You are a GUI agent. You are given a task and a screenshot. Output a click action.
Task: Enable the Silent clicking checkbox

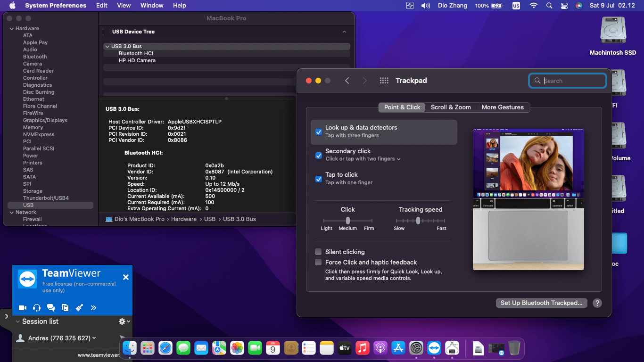tap(319, 252)
